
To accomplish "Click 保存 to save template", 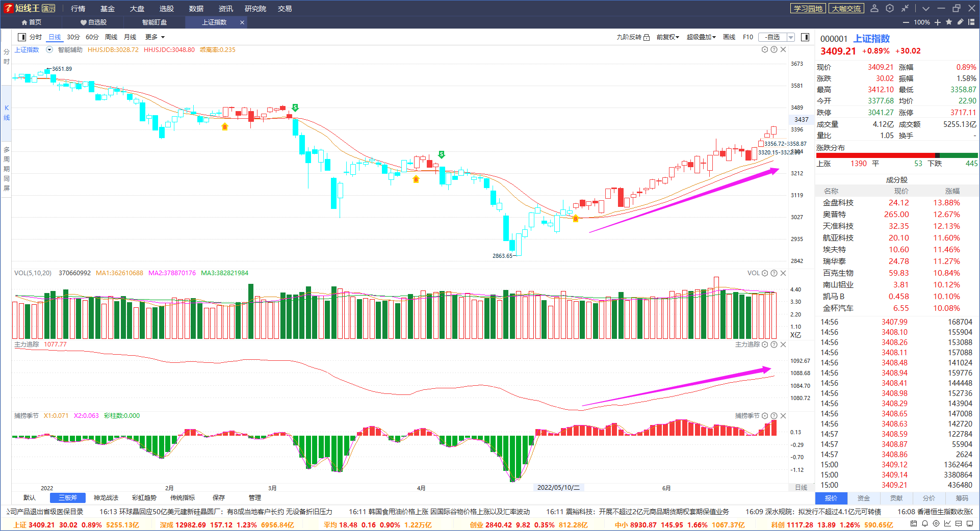I will [x=219, y=498].
